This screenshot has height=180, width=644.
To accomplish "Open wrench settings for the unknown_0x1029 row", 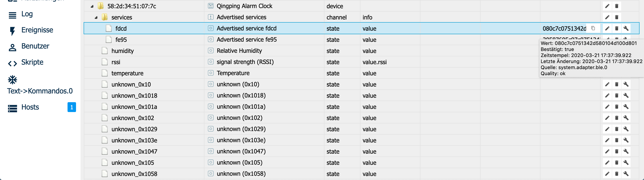I will pyautogui.click(x=626, y=129).
